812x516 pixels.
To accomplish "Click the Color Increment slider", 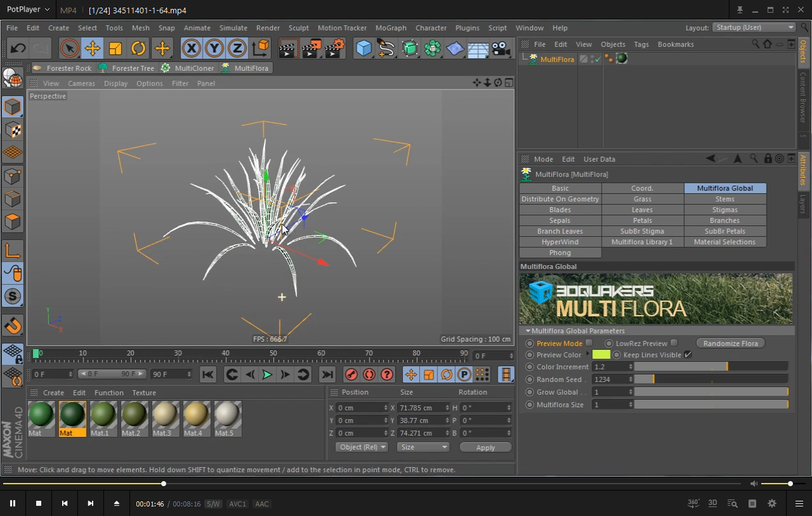I will click(711, 367).
